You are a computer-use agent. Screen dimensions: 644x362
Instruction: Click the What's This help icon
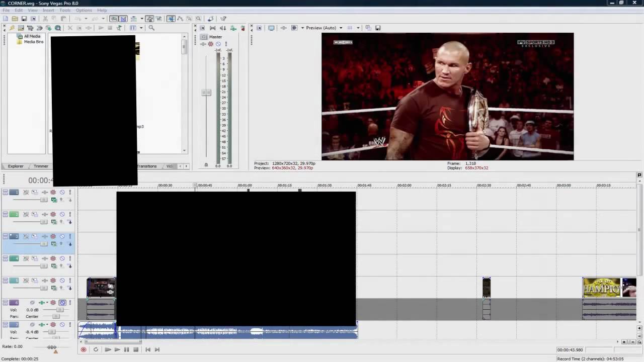(x=223, y=19)
